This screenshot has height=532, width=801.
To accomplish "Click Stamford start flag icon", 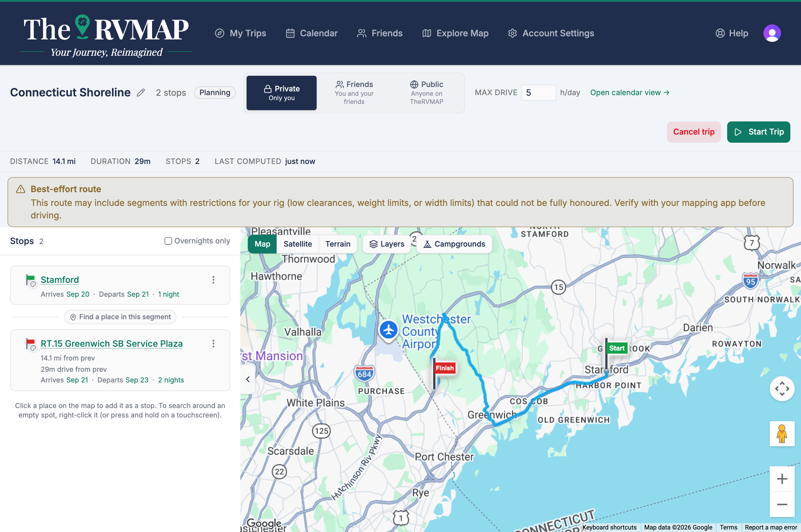I will coord(31,280).
